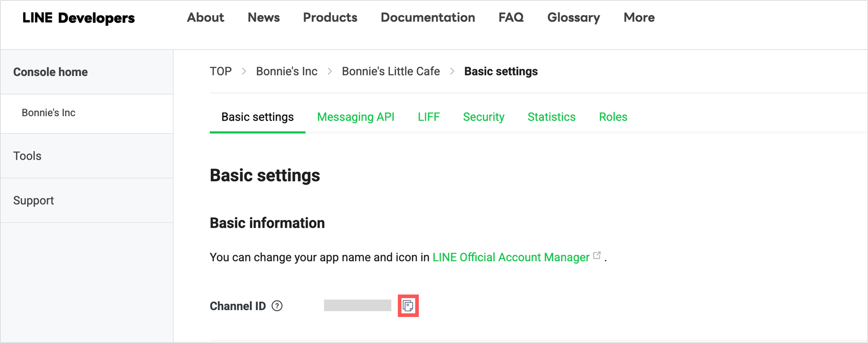Switch to the LIFF tab

click(x=429, y=117)
